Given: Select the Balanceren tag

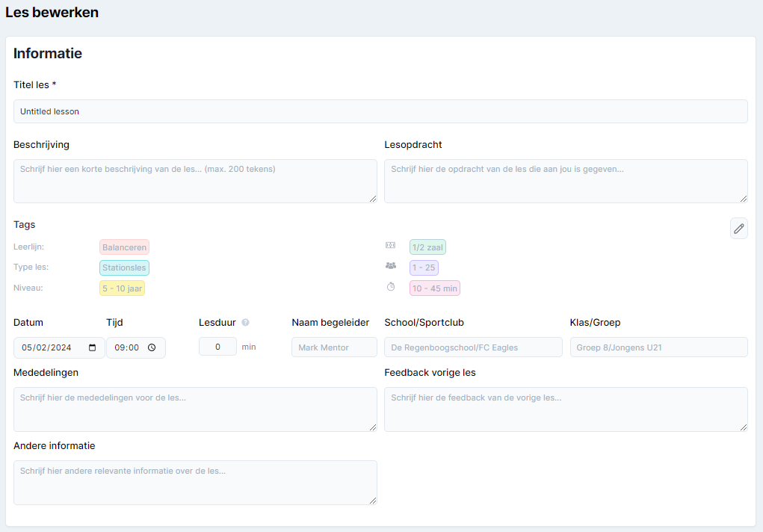Looking at the screenshot, I should coord(124,247).
